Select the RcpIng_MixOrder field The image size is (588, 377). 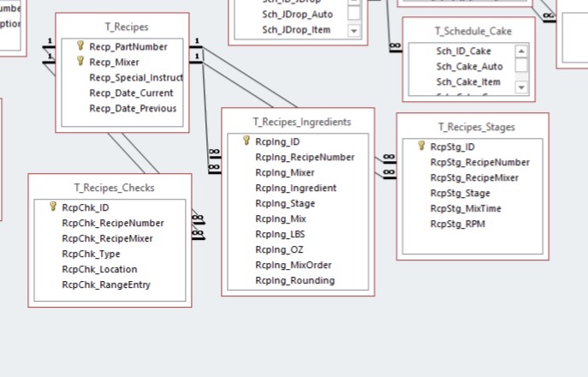(x=294, y=265)
